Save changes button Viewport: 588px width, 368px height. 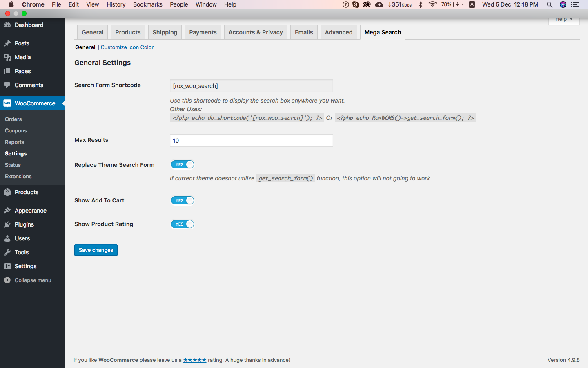96,250
